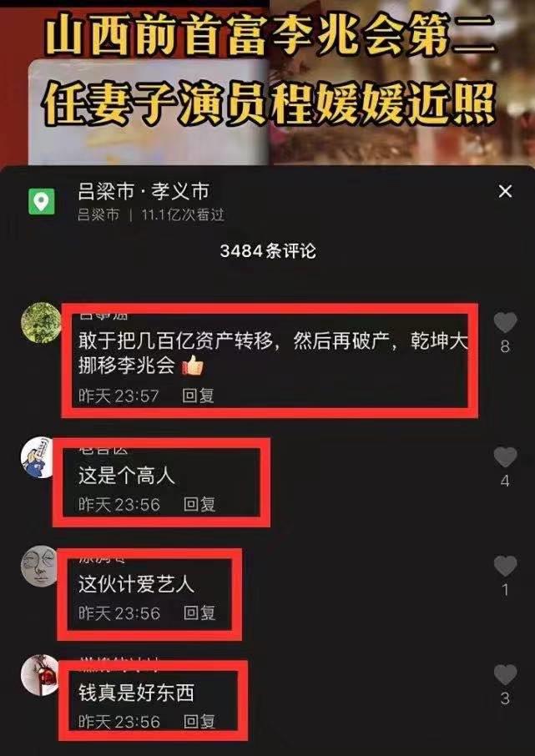
Task: Open the green tree avatar profile
Action: pos(42,323)
